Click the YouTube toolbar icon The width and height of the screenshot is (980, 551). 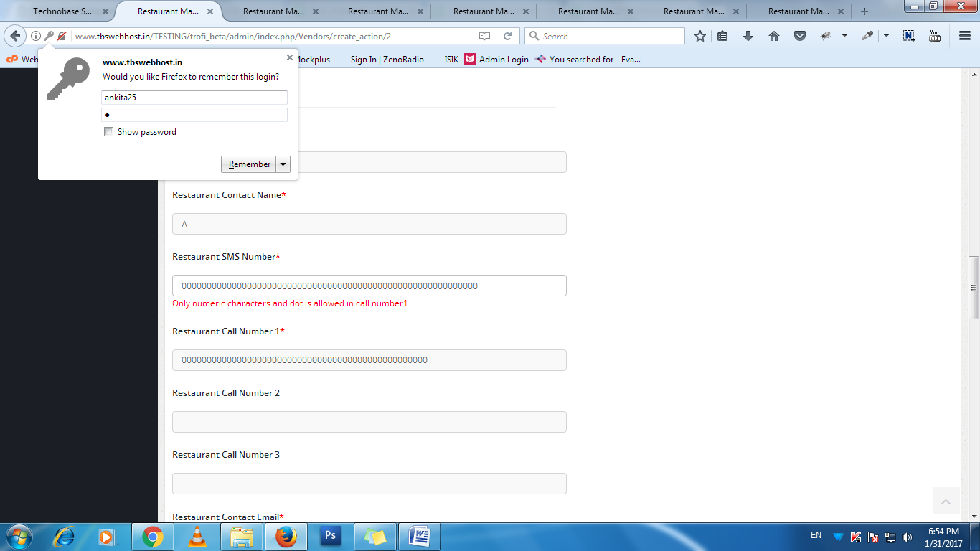click(934, 36)
